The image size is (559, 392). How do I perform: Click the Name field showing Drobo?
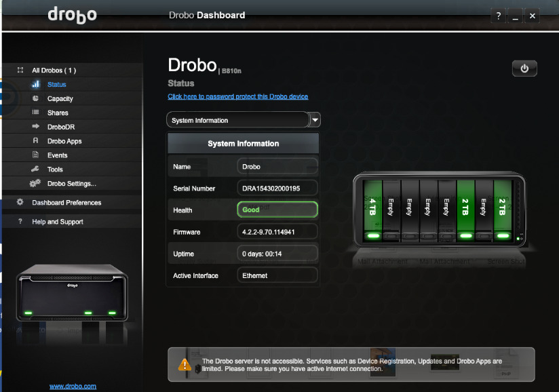(x=277, y=166)
